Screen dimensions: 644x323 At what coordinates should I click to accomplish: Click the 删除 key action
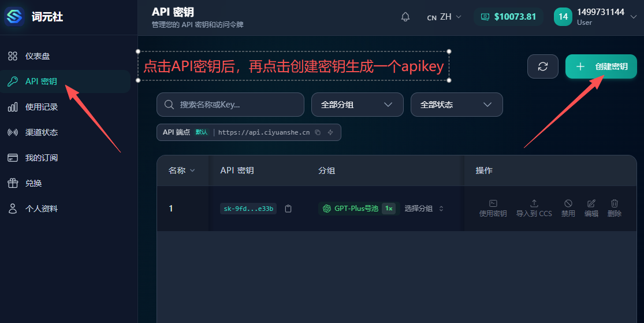click(615, 209)
